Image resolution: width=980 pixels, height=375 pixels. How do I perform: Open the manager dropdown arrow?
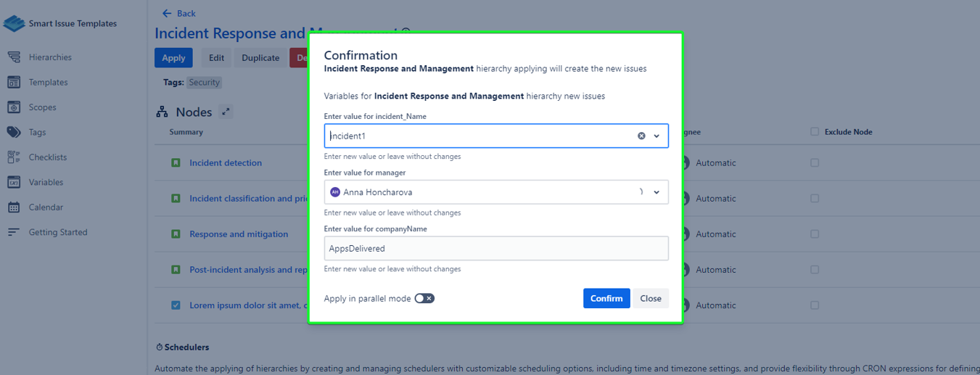tap(657, 192)
